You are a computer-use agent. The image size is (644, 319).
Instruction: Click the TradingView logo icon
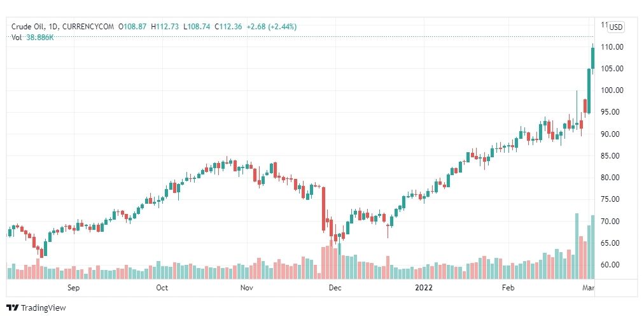(12, 308)
